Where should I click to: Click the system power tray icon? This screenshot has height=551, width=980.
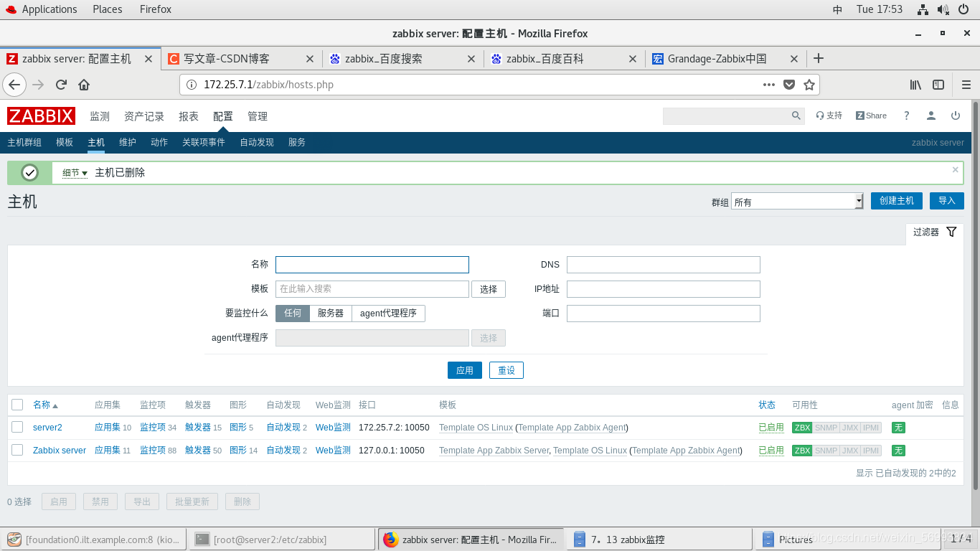point(965,9)
